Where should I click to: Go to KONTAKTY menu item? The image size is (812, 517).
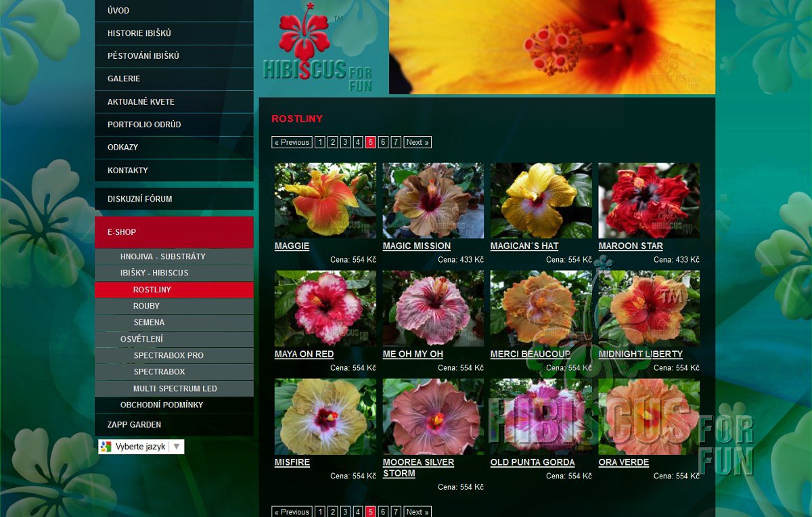[x=174, y=170]
